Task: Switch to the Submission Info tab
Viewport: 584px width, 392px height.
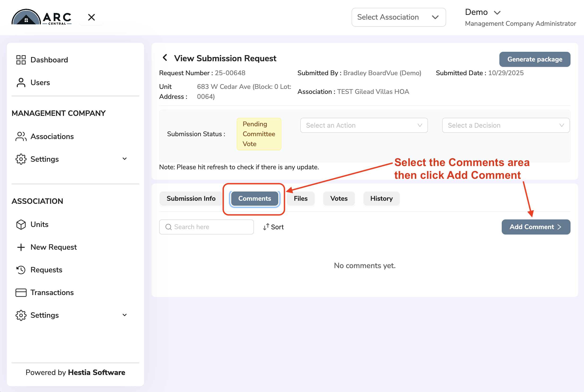Action: (x=191, y=199)
